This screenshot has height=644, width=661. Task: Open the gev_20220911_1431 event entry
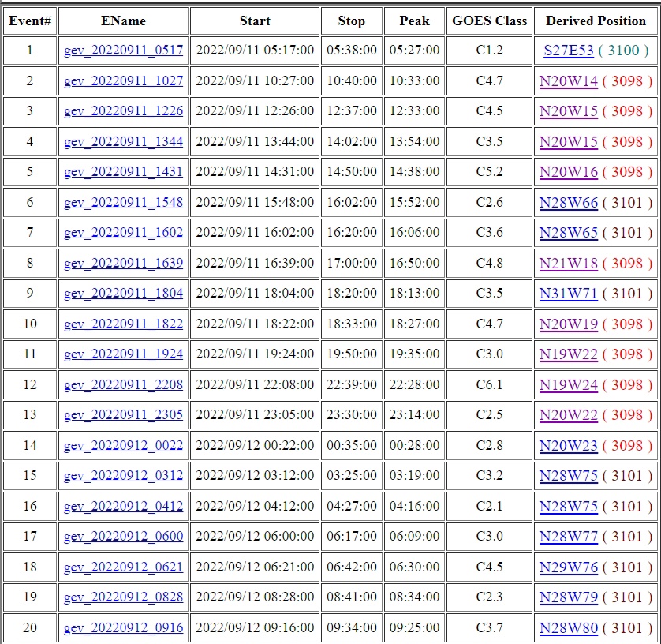[x=123, y=172]
